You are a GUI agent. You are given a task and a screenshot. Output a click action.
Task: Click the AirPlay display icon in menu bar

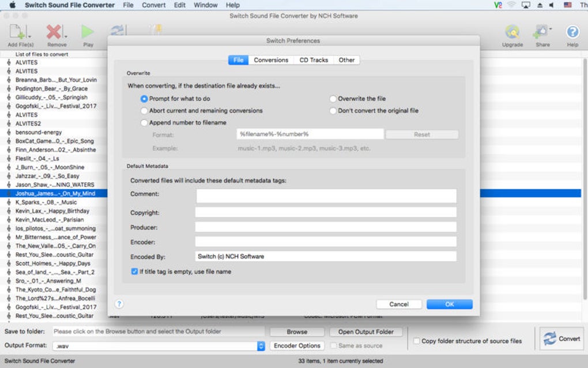pos(526,5)
